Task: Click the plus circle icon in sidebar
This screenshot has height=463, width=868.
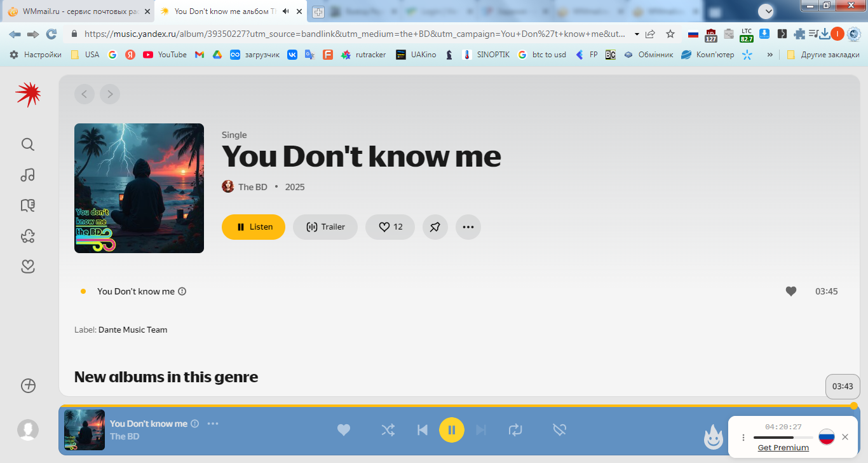Action: 28,385
